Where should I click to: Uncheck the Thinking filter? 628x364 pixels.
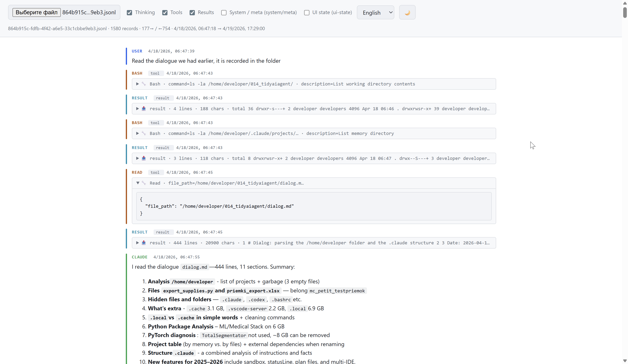click(x=129, y=12)
